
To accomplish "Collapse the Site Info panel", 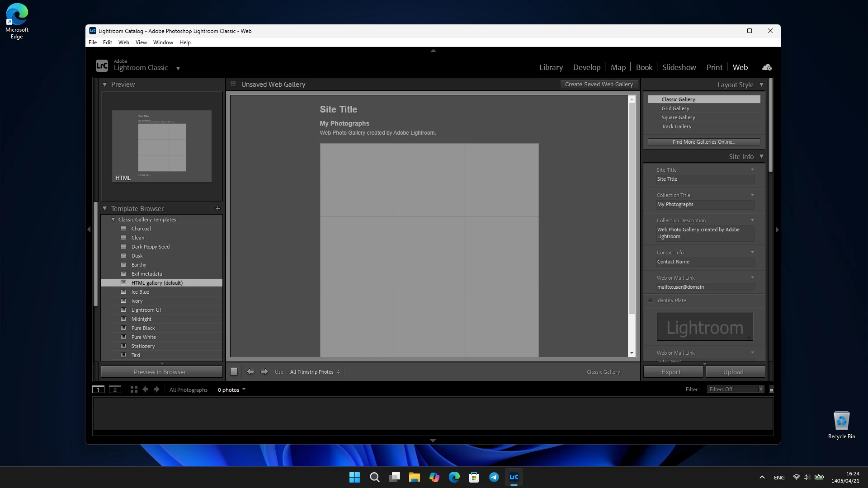I will (761, 156).
